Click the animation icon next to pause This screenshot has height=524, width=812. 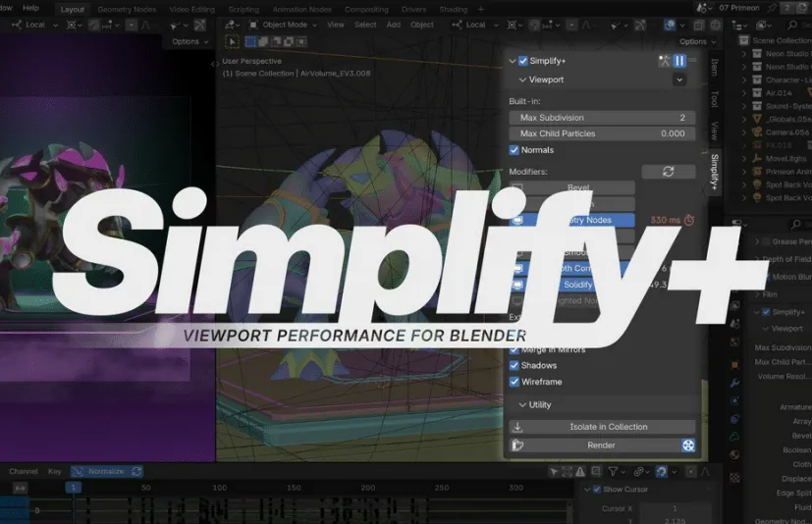click(x=663, y=61)
